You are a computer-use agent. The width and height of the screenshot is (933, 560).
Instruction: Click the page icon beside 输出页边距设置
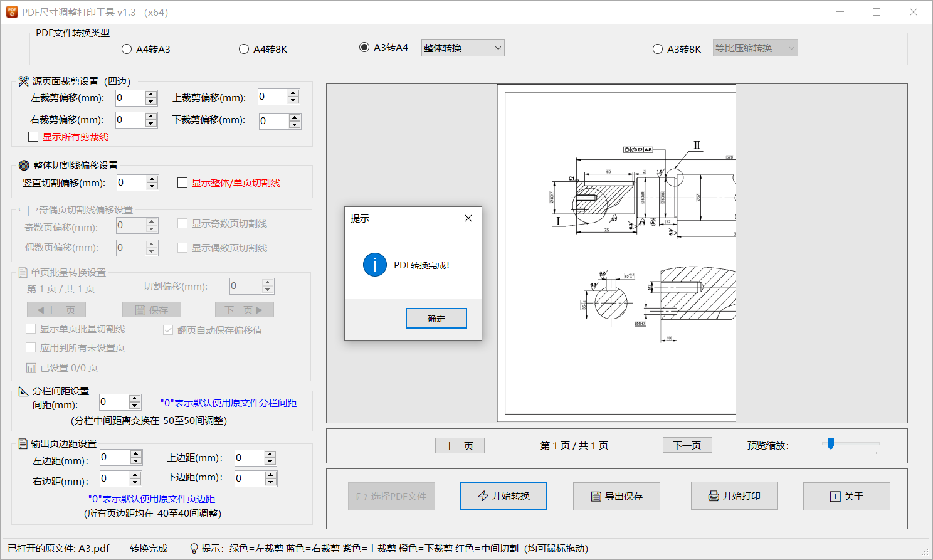coord(23,443)
